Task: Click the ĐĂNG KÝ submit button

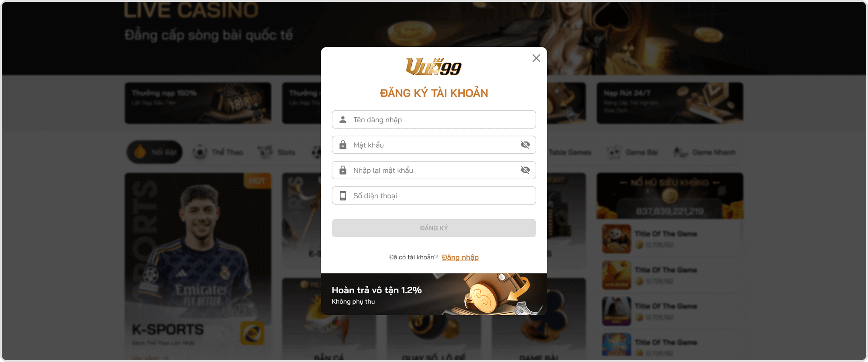Action: click(x=434, y=228)
